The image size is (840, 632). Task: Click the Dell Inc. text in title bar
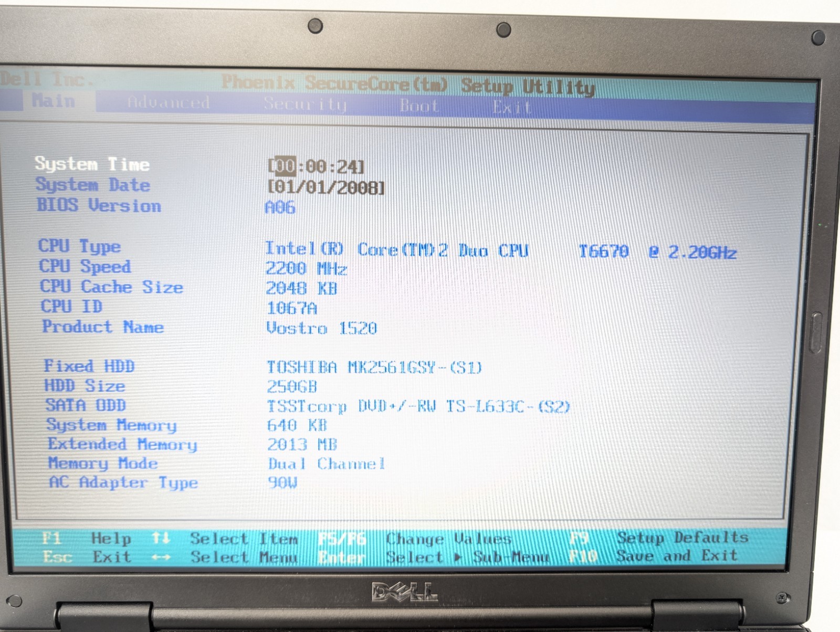tap(47, 79)
